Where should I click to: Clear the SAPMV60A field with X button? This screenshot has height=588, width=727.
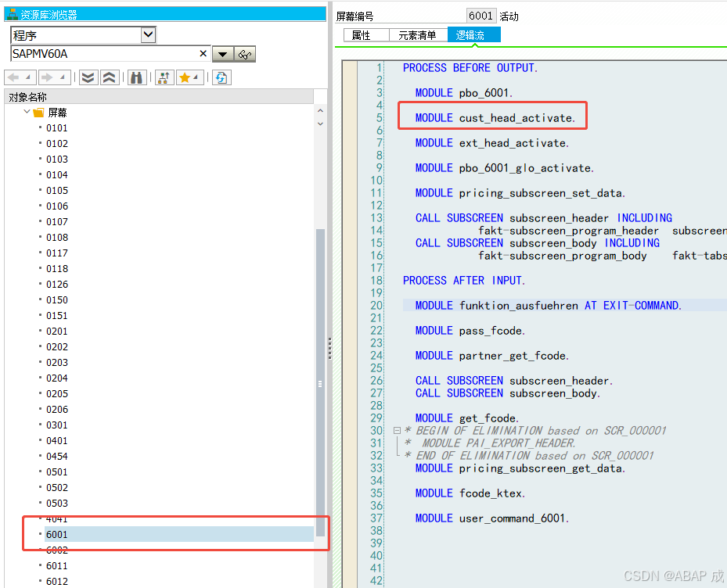click(202, 53)
